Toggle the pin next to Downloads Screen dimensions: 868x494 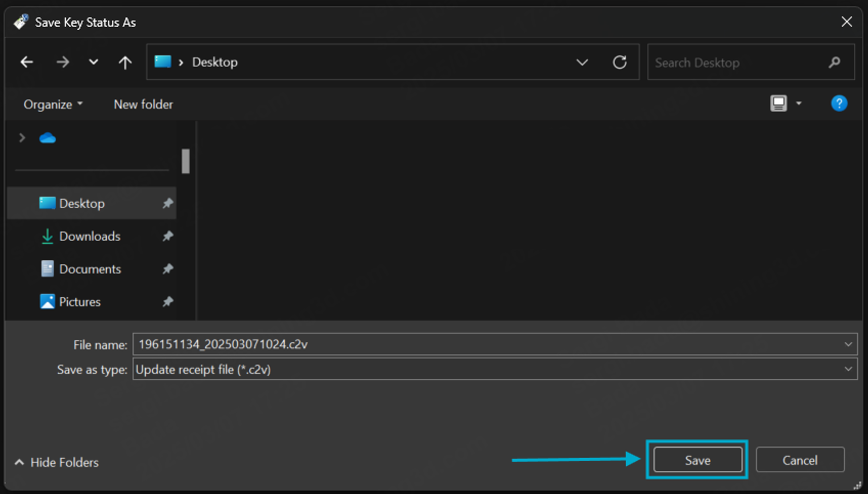168,236
